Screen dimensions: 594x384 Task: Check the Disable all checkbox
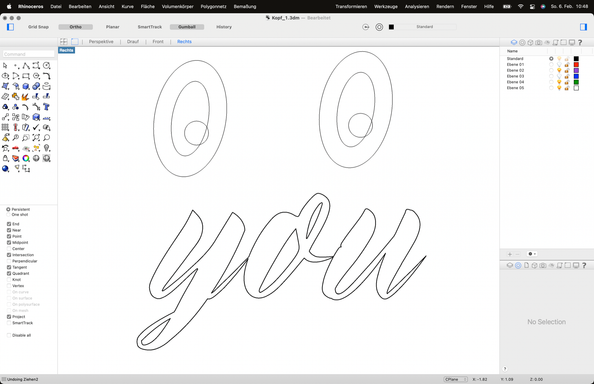tap(9, 335)
